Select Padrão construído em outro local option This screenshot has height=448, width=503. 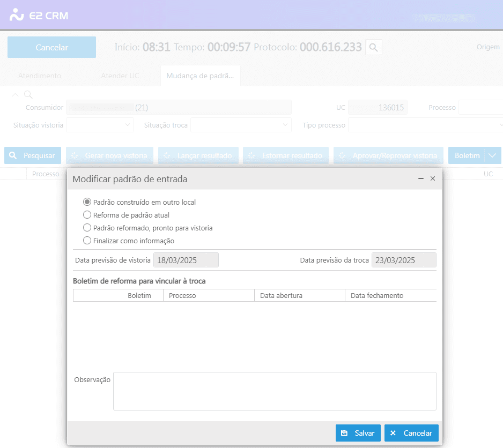pyautogui.click(x=87, y=202)
